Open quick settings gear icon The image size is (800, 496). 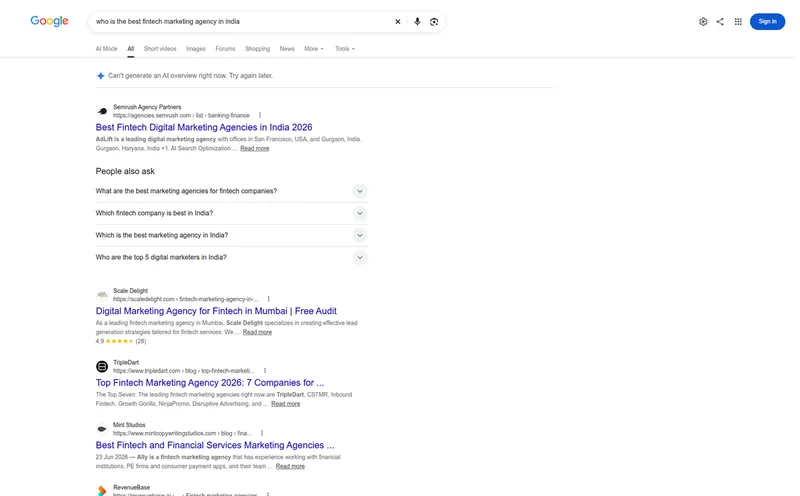[703, 21]
